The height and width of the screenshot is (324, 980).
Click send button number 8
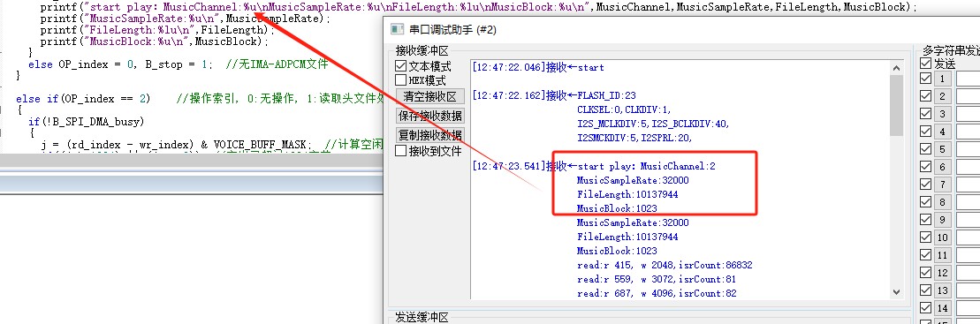[943, 202]
